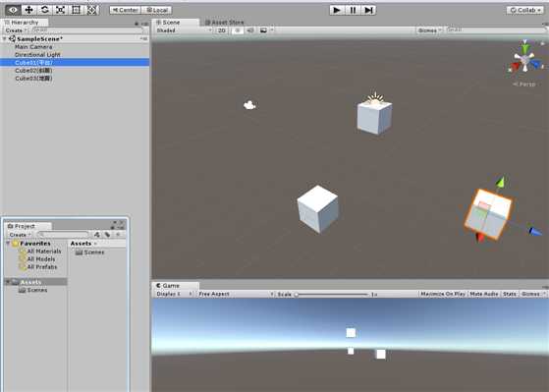Select the center cube in scene view

point(317,209)
